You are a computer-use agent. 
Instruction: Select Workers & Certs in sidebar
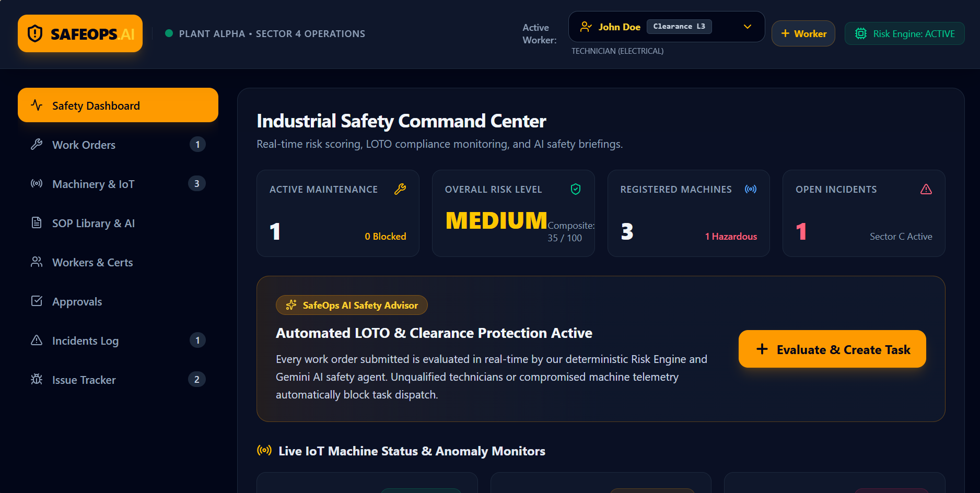tap(118, 262)
